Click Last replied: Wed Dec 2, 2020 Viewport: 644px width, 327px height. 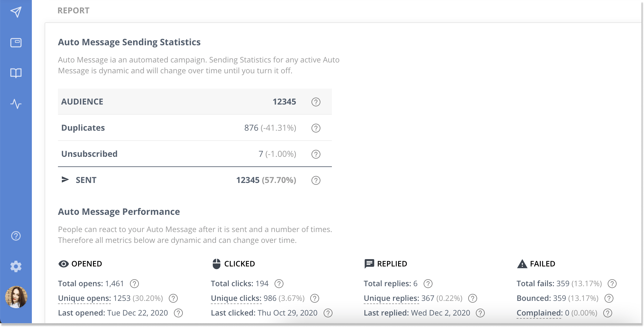(417, 313)
